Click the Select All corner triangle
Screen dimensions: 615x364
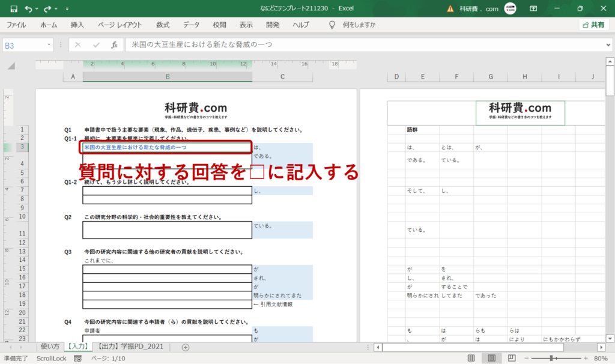[x=11, y=65]
